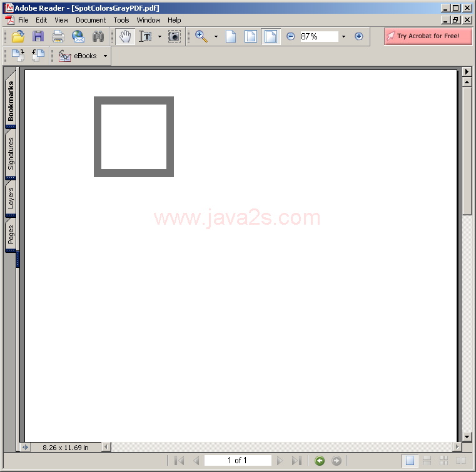Image resolution: width=476 pixels, height=472 pixels.
Task: Open the Window menu
Action: point(148,20)
